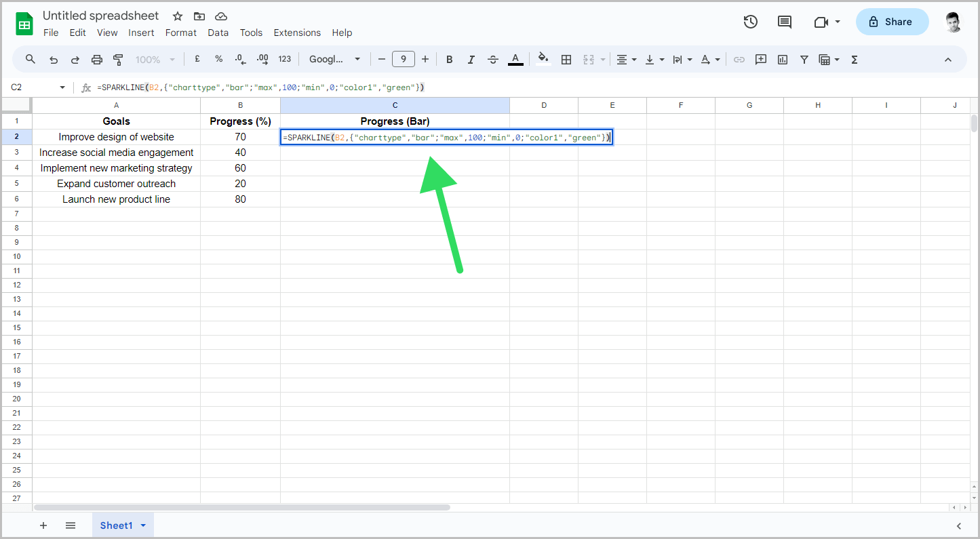980x539 pixels.
Task: Apply currency format with the £ icon
Action: click(197, 59)
